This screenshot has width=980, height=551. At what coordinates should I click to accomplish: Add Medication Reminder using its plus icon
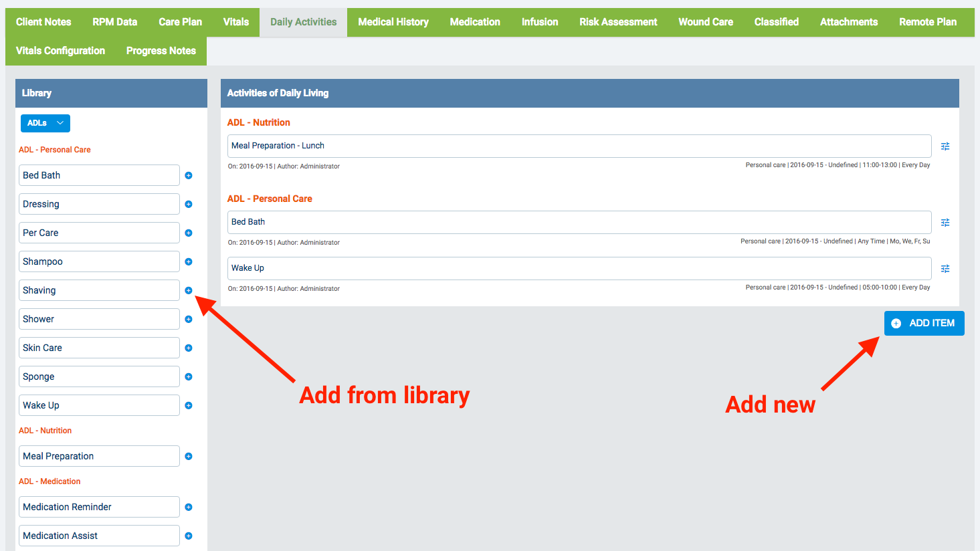[x=189, y=508]
